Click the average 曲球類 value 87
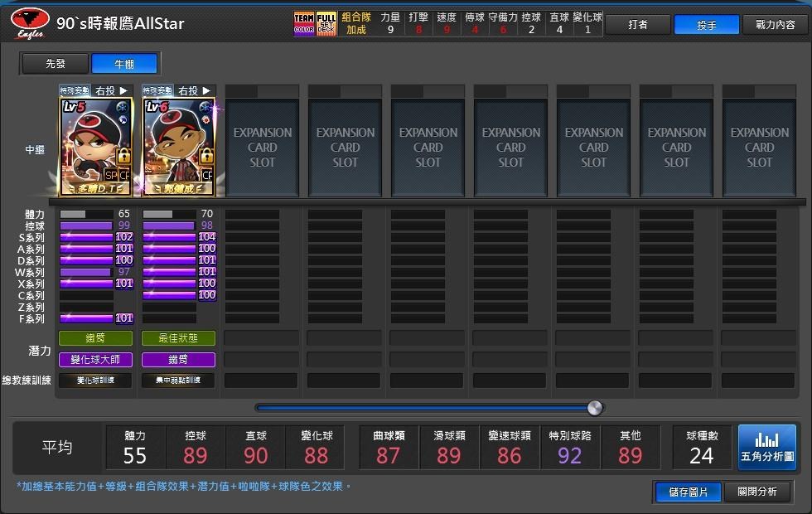Screen dimensions: 812x514 (389, 456)
